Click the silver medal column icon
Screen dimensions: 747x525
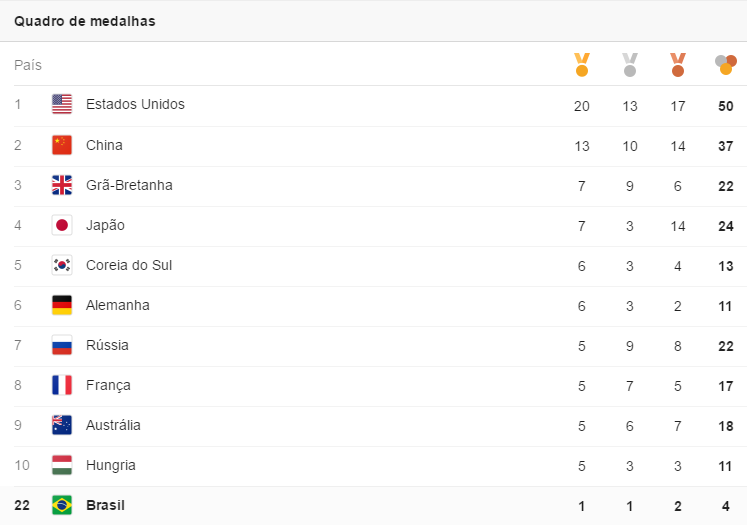(630, 65)
